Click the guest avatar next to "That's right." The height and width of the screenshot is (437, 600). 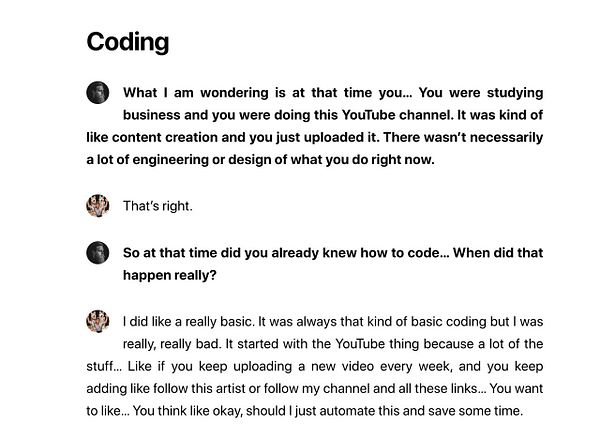click(97, 206)
